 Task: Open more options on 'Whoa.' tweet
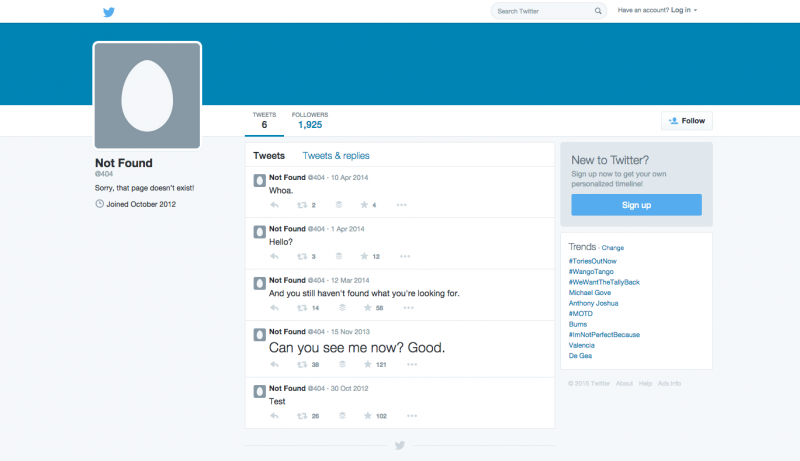402,205
